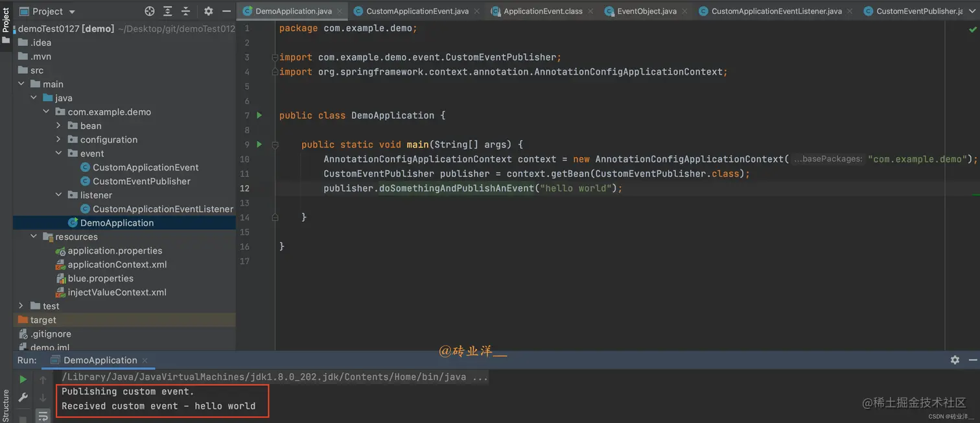This screenshot has width=980, height=423.
Task: Open injectValueContext.xml file
Action: [x=124, y=292]
